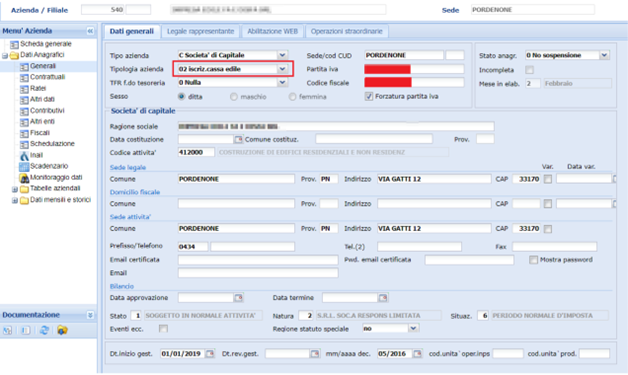
Task: Expand the Documentazione panel
Action: tap(90, 315)
